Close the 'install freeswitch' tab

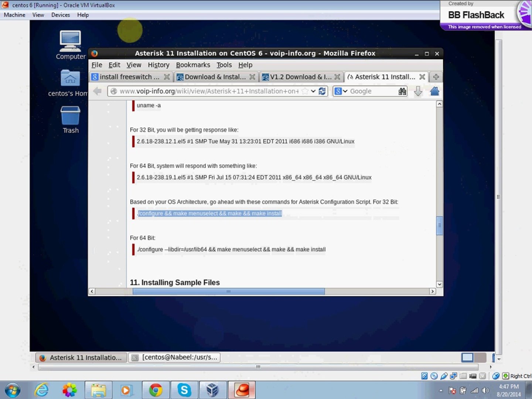pos(167,77)
